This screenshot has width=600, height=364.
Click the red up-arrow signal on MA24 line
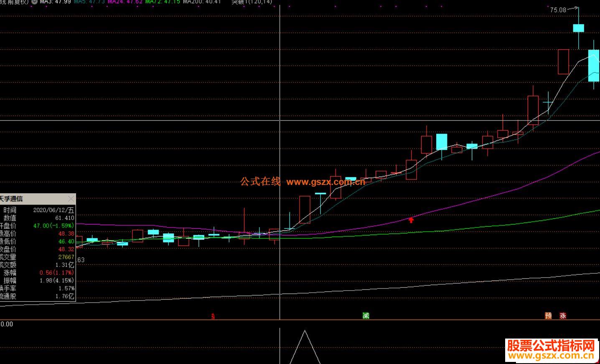[411, 220]
